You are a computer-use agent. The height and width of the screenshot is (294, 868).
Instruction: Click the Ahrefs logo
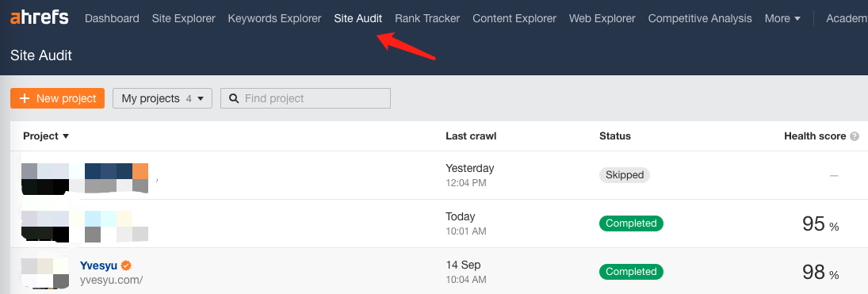40,17
